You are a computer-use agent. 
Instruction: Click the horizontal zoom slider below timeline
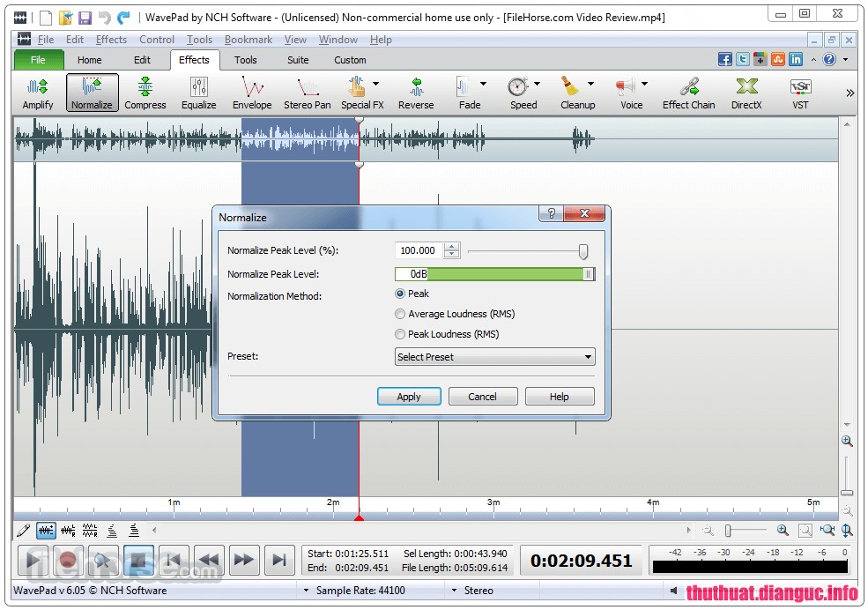746,531
